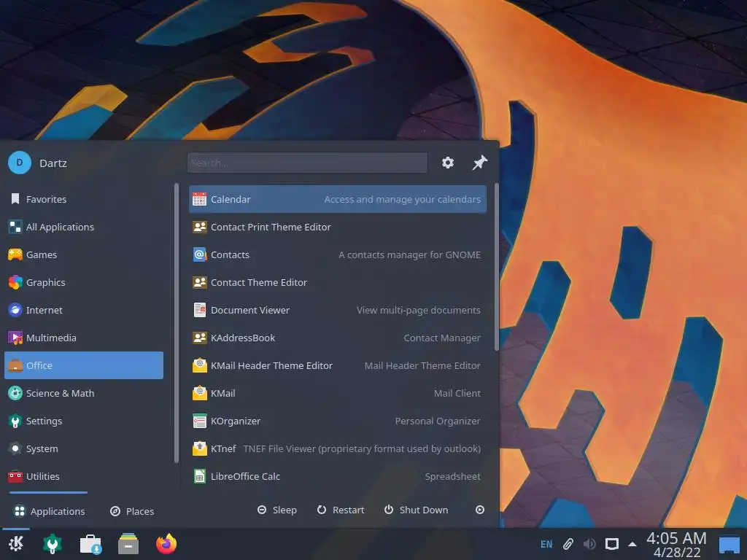Launch KOrganizer personal organizer
This screenshot has height=560, width=747.
coord(338,421)
